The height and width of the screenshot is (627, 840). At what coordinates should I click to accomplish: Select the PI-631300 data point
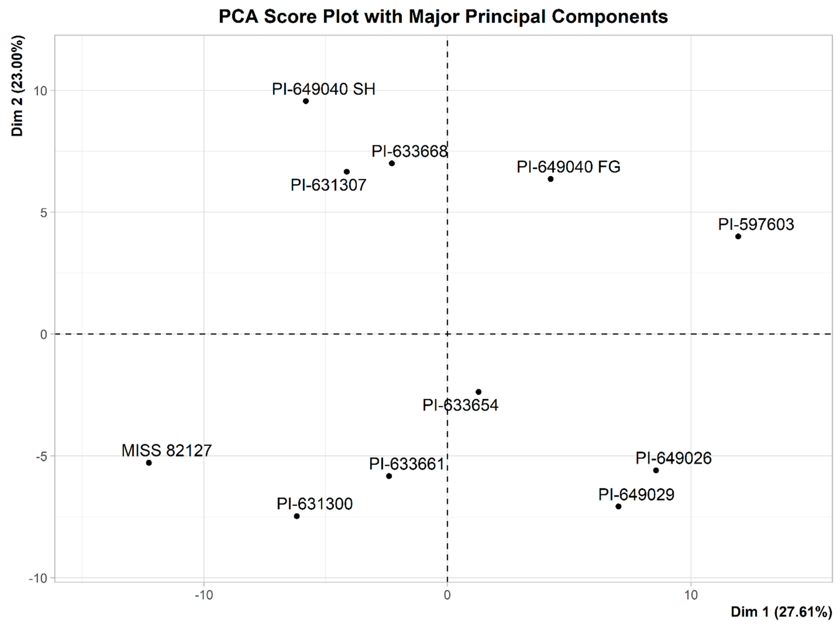pos(297,516)
